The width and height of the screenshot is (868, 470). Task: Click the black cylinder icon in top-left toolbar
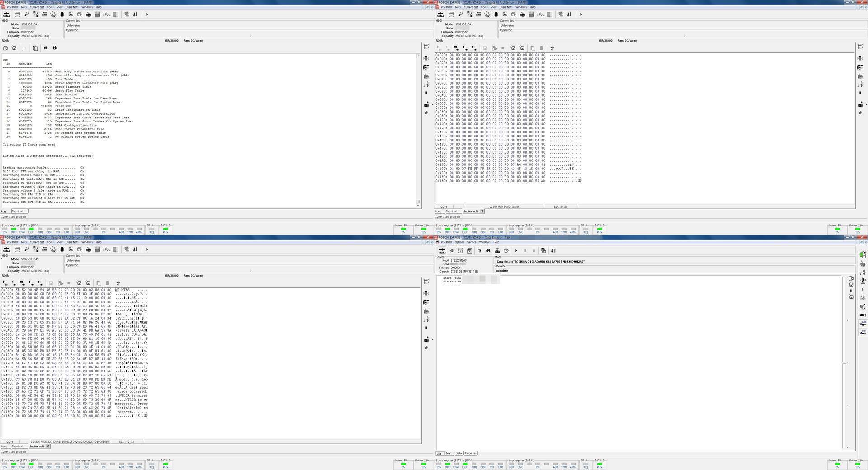click(x=62, y=14)
